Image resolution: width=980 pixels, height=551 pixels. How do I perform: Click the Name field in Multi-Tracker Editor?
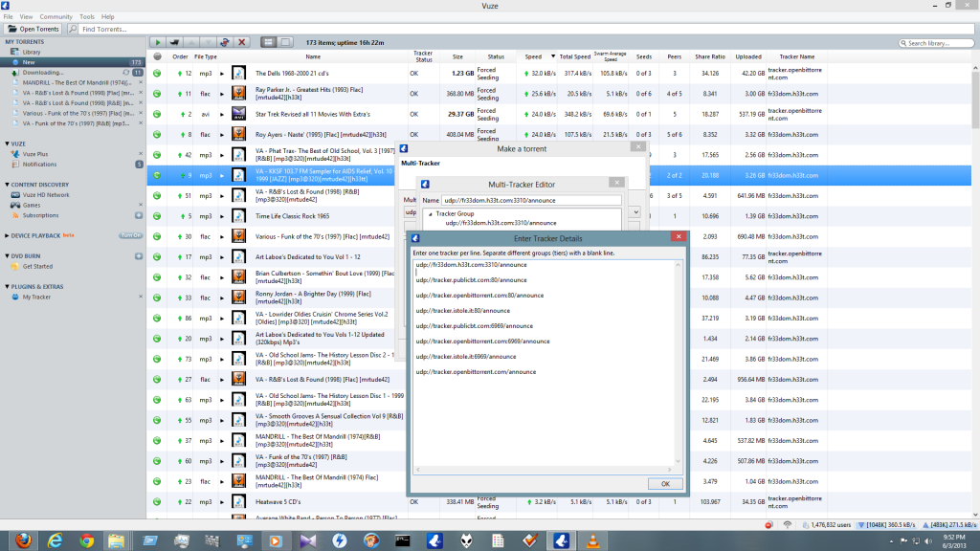pyautogui.click(x=531, y=201)
